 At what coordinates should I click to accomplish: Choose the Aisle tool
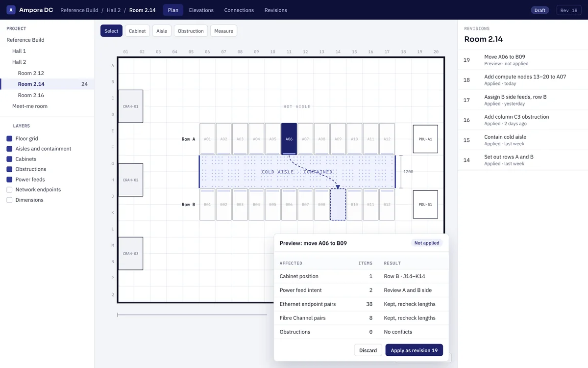tap(162, 31)
